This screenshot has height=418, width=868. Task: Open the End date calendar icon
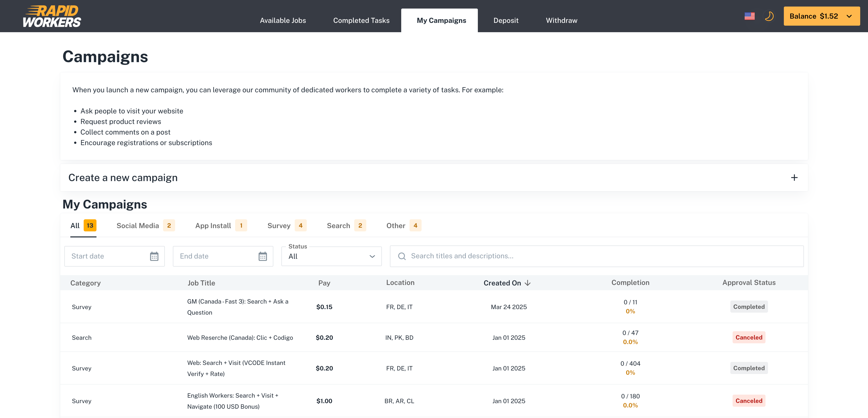(263, 256)
